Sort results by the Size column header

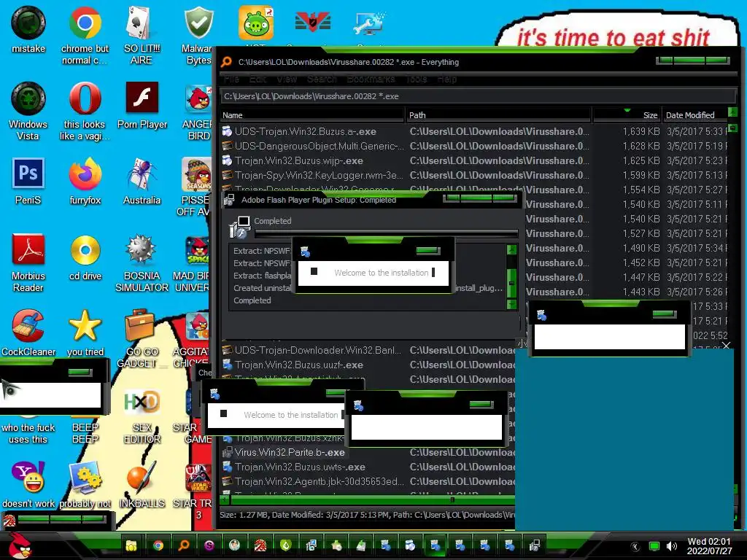627,115
